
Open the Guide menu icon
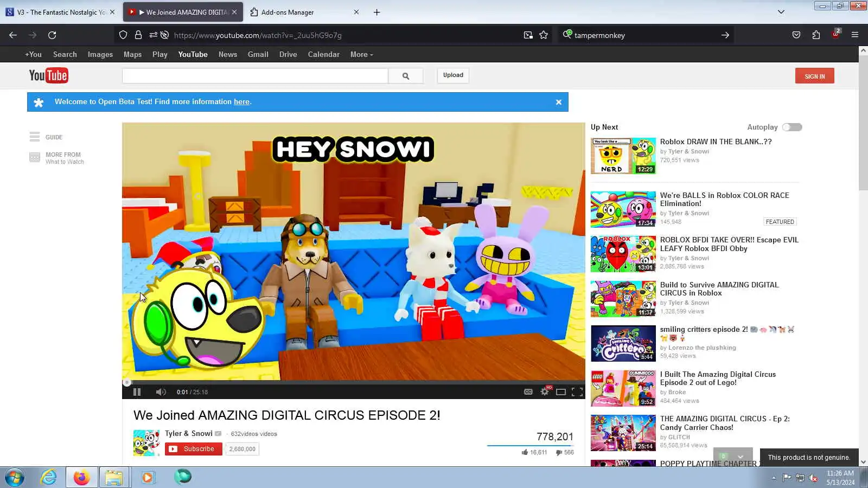35,137
